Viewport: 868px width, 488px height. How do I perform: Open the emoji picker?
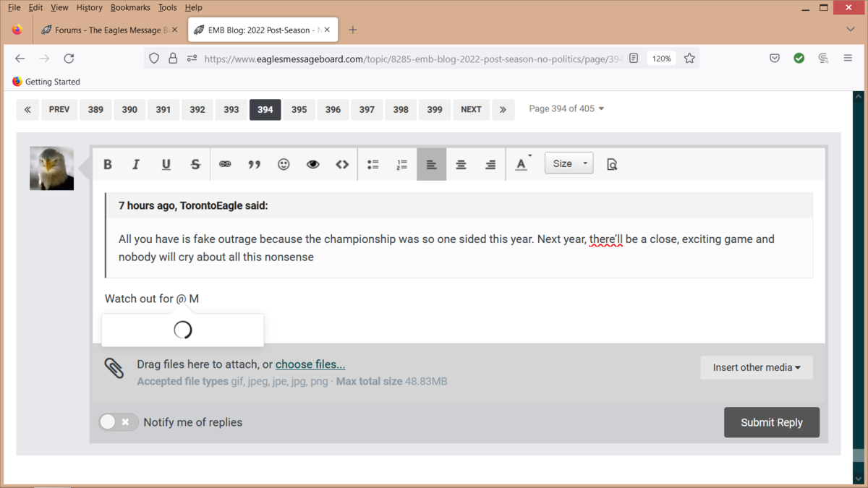click(x=284, y=164)
